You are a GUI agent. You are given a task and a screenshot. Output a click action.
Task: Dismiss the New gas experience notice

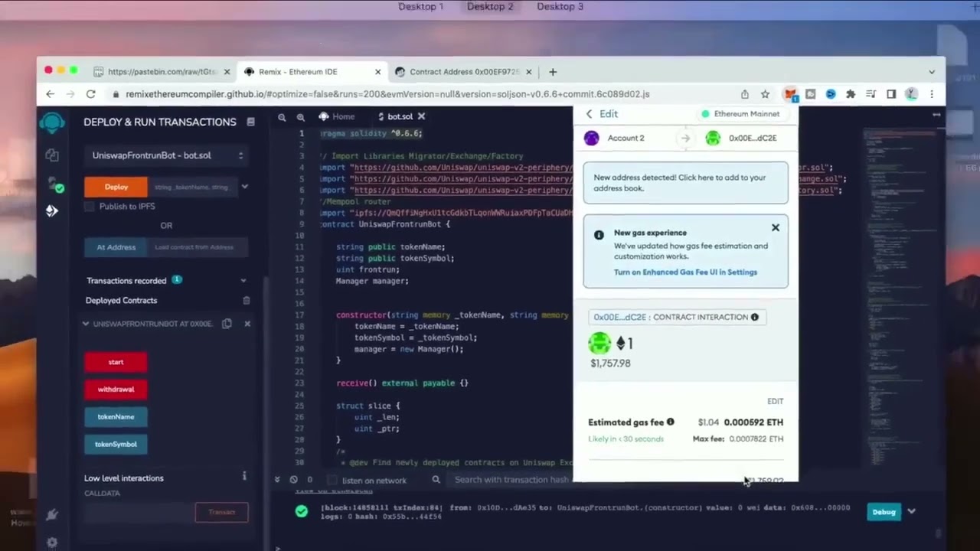776,227
